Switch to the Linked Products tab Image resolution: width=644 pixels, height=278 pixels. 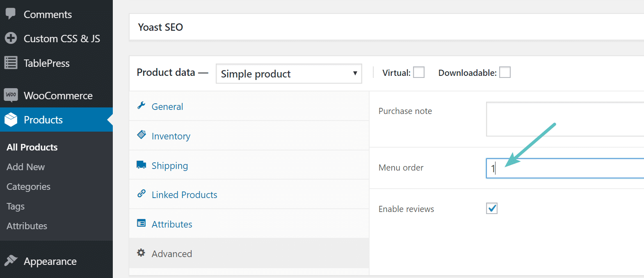184,195
